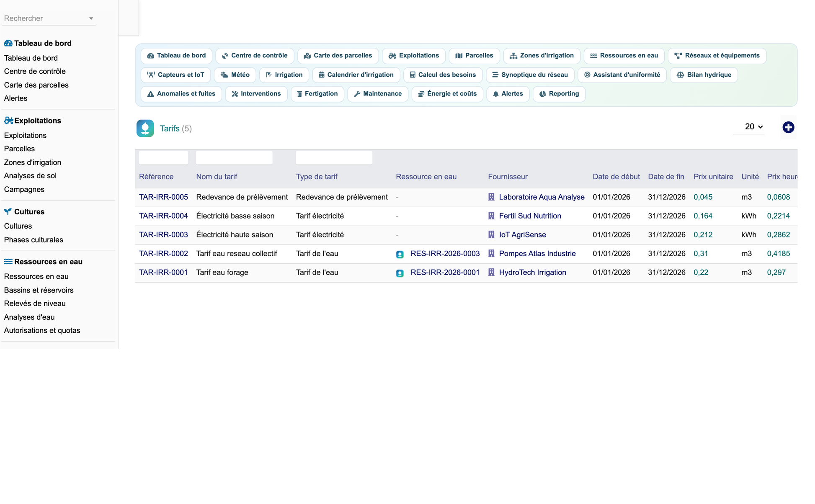
Task: Open record TAR-IRR-0002
Action: 163,254
